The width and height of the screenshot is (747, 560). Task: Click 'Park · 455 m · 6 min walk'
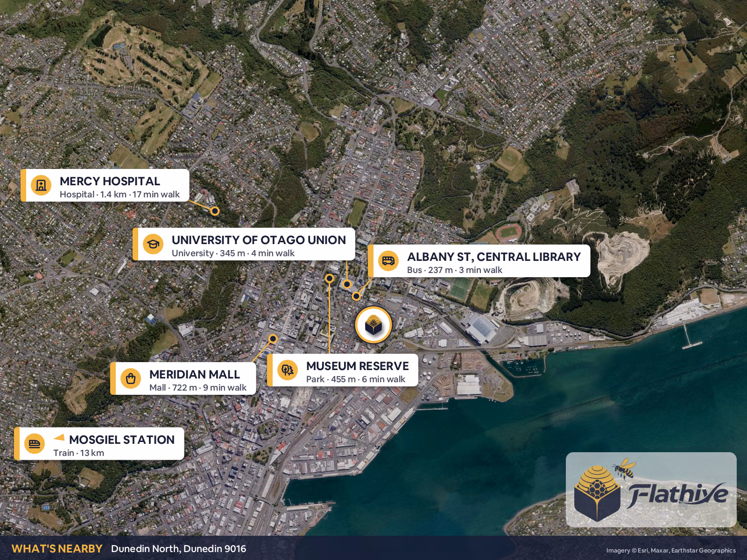356,379
